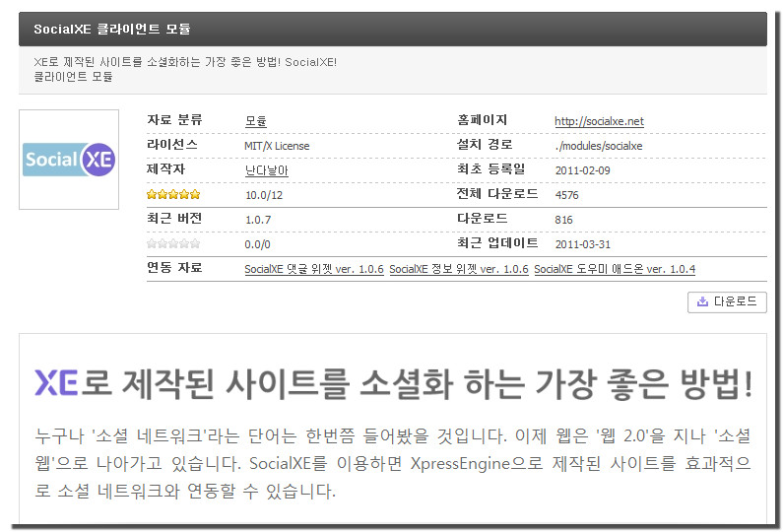Click the first registration date 2011-02-09
The image size is (783, 532).
click(x=583, y=170)
